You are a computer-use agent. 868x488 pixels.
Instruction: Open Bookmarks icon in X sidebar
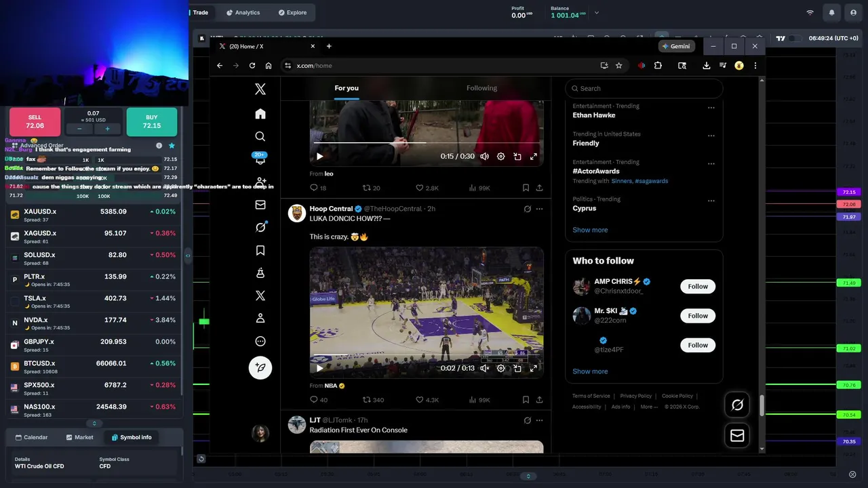click(260, 250)
